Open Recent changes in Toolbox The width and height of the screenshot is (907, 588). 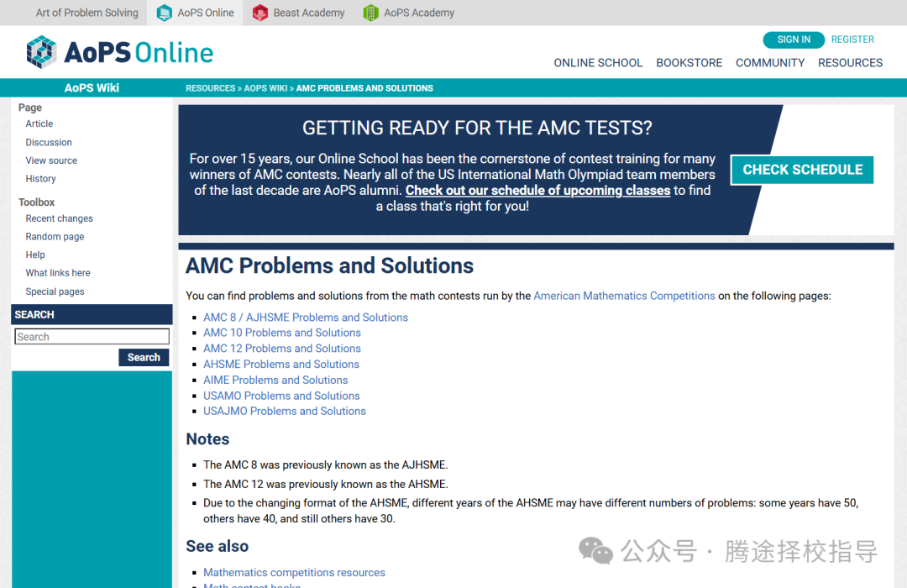(59, 218)
